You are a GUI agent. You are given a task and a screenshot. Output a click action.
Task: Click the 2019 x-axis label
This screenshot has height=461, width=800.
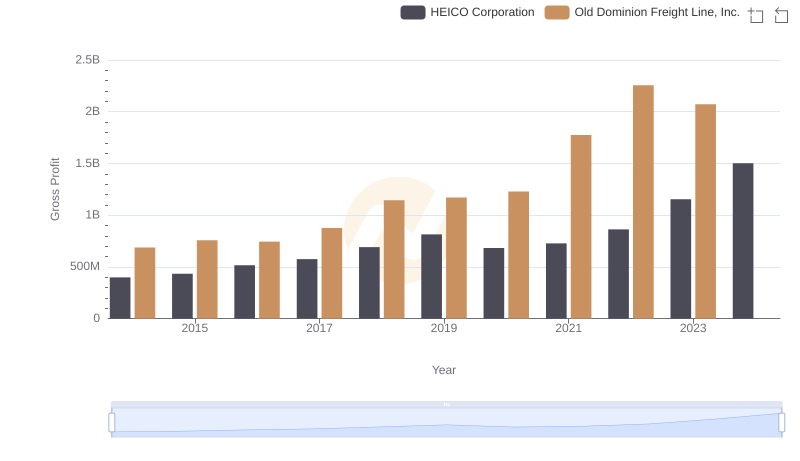(444, 328)
